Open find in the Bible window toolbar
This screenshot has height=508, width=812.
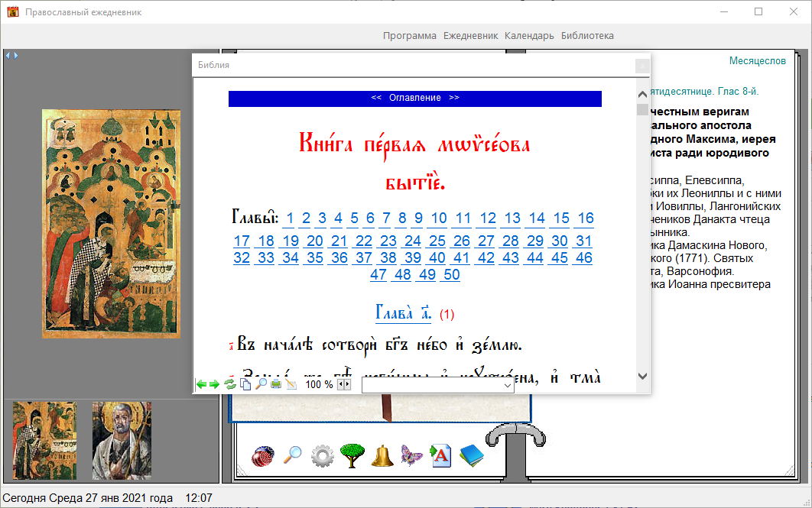tap(261, 383)
